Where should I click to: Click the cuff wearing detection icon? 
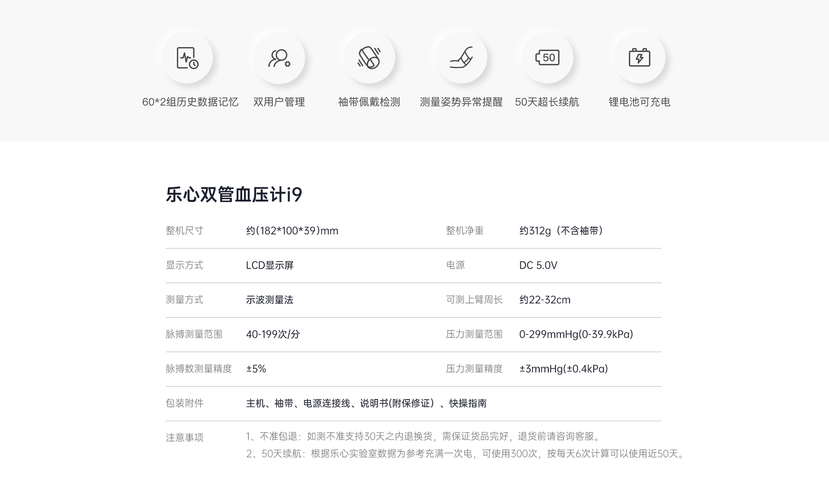pos(369,58)
